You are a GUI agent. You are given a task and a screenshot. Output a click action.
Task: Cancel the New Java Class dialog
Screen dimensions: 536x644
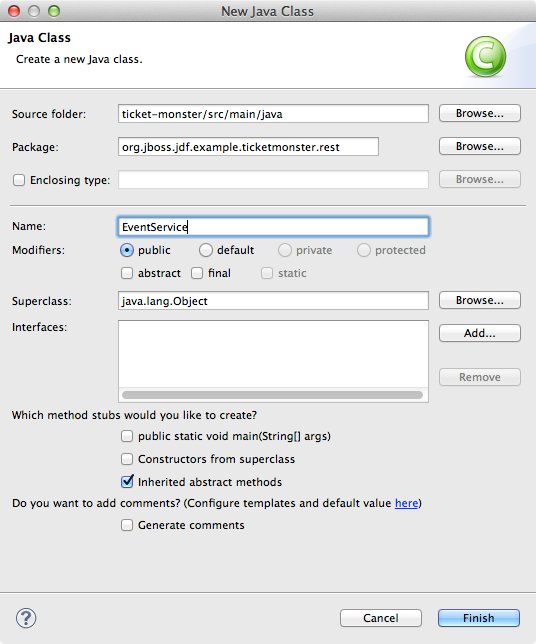381,618
